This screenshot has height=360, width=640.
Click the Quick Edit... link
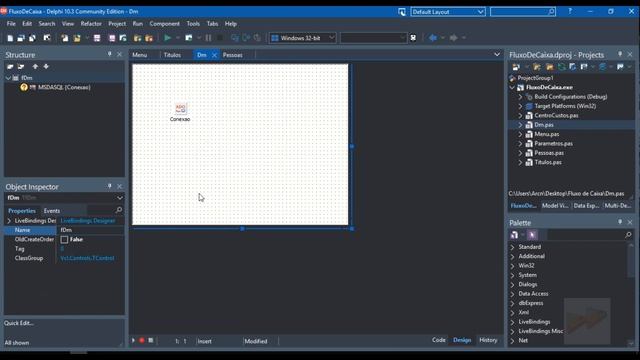(19, 323)
